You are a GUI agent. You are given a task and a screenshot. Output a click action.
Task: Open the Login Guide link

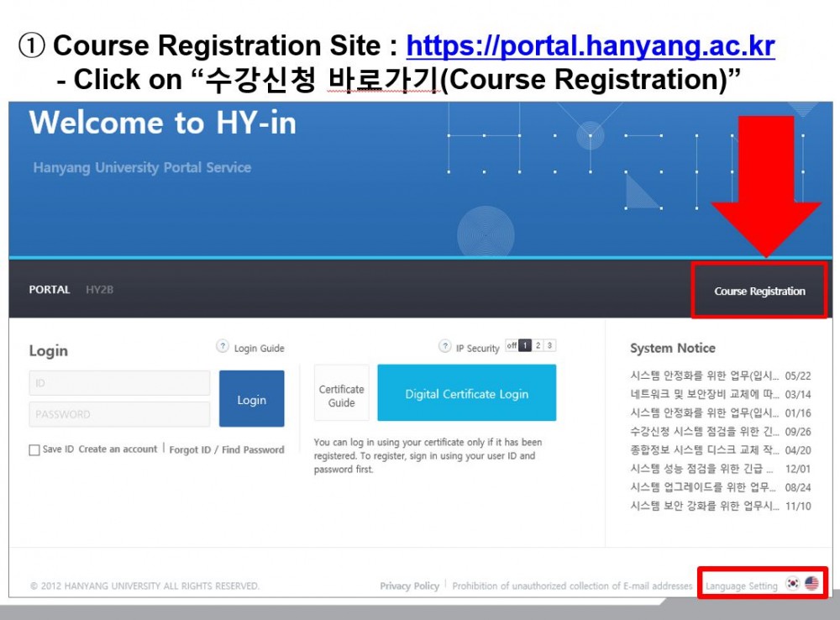(x=260, y=349)
